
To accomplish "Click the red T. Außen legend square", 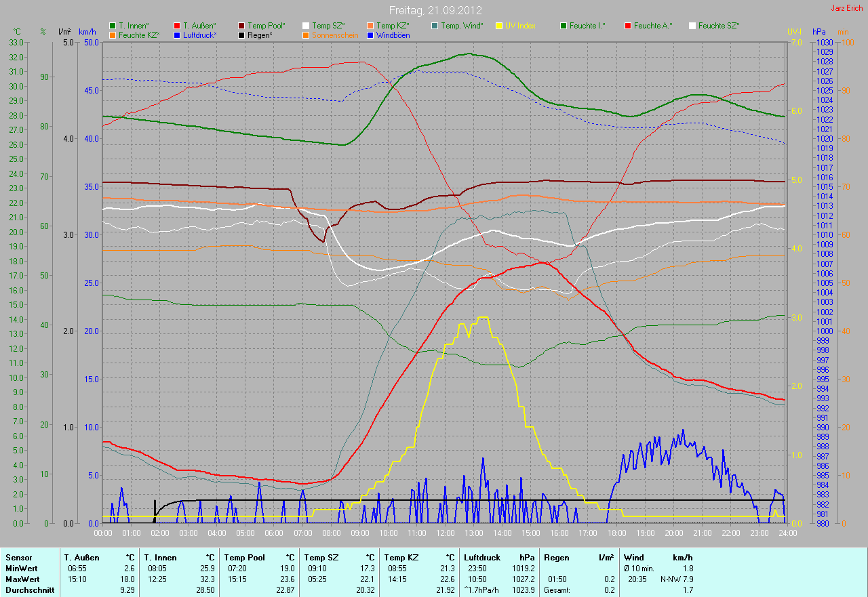I will pyautogui.click(x=177, y=26).
